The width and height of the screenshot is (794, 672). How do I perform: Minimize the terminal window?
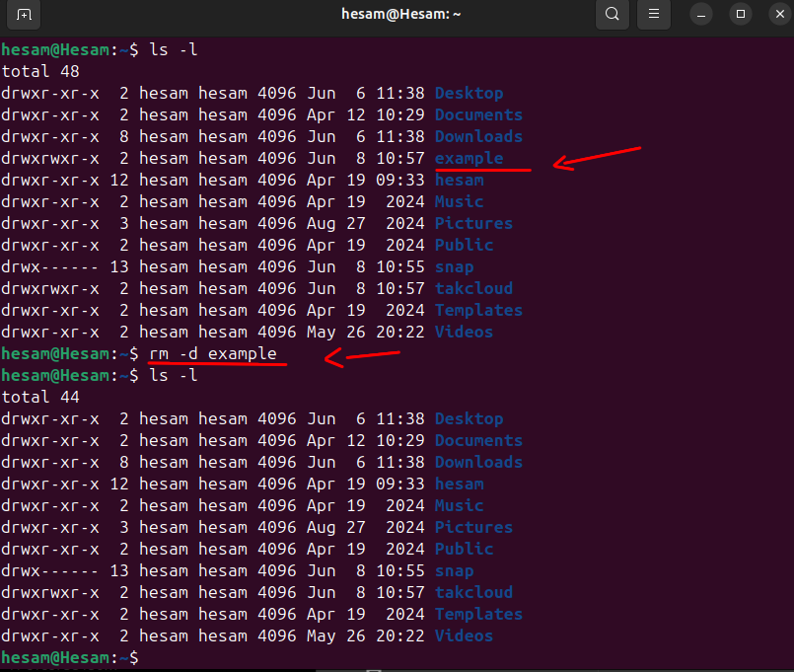click(x=701, y=14)
